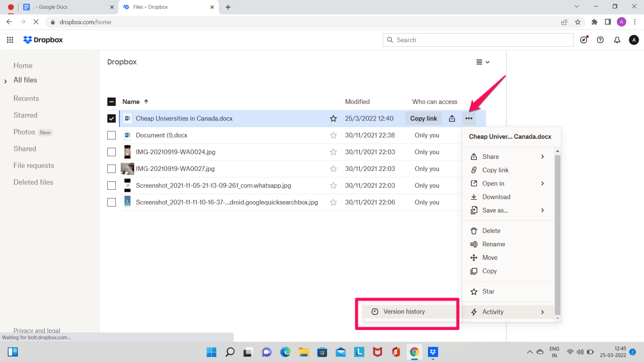
Task: Click the Dropbox logo in header
Action: coord(43,40)
